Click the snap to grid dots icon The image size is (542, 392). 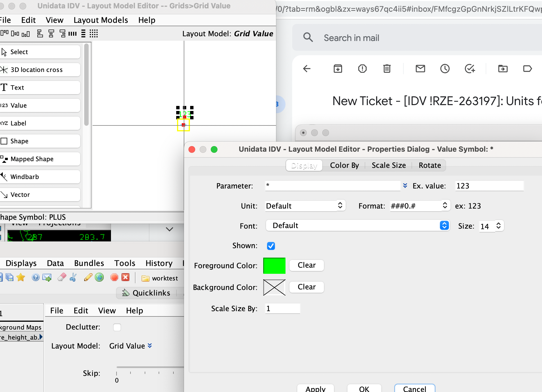point(94,34)
